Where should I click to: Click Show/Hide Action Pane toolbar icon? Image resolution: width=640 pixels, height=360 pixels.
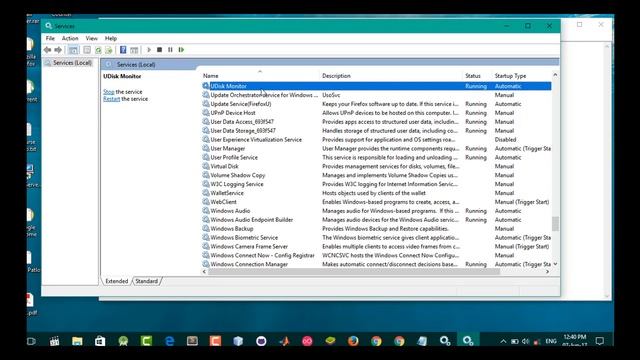coord(134,50)
